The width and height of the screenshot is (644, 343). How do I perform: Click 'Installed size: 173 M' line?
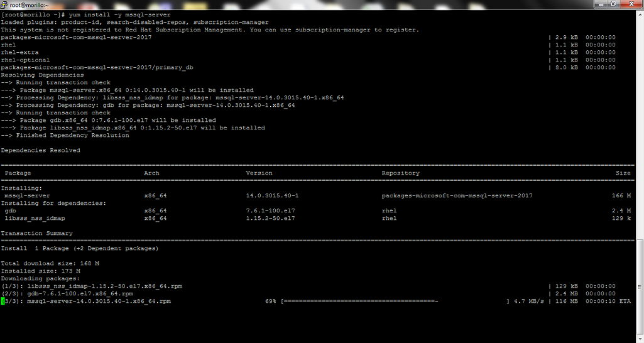click(41, 271)
